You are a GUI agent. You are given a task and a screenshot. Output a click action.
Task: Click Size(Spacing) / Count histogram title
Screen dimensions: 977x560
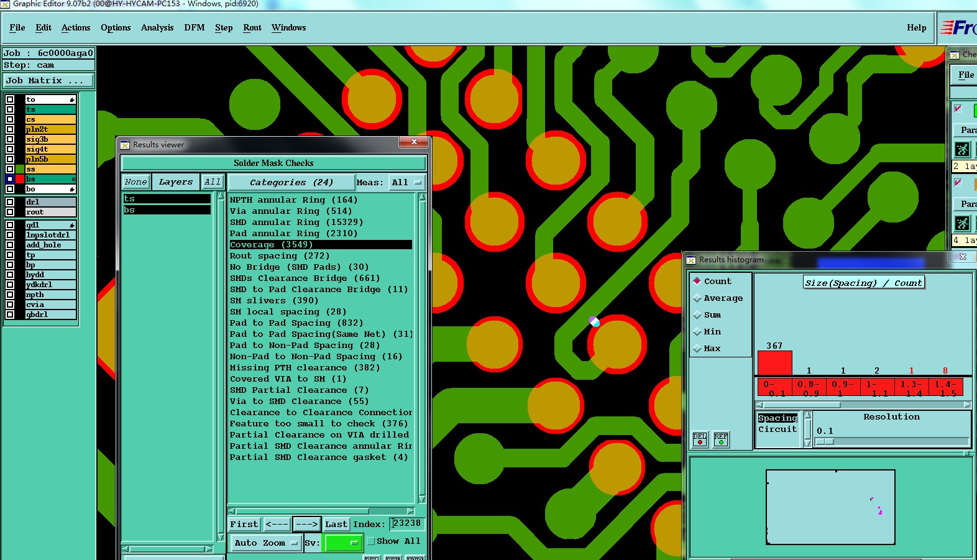[864, 283]
